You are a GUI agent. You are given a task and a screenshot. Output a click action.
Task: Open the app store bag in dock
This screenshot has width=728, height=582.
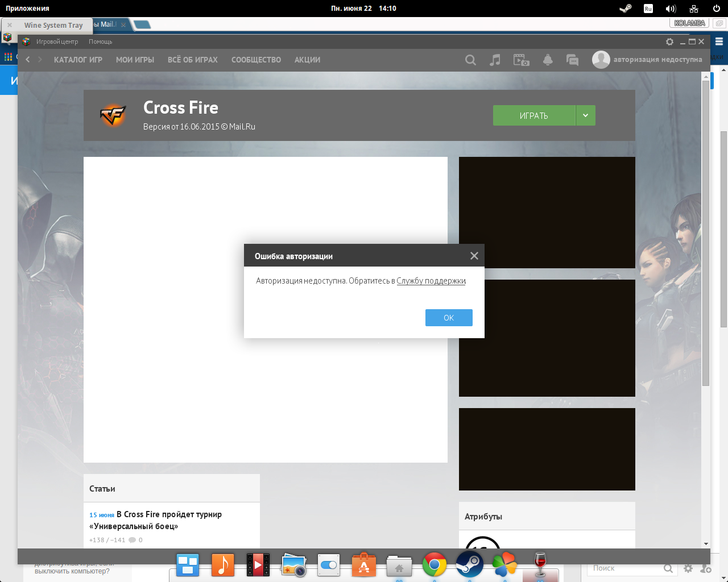click(364, 565)
